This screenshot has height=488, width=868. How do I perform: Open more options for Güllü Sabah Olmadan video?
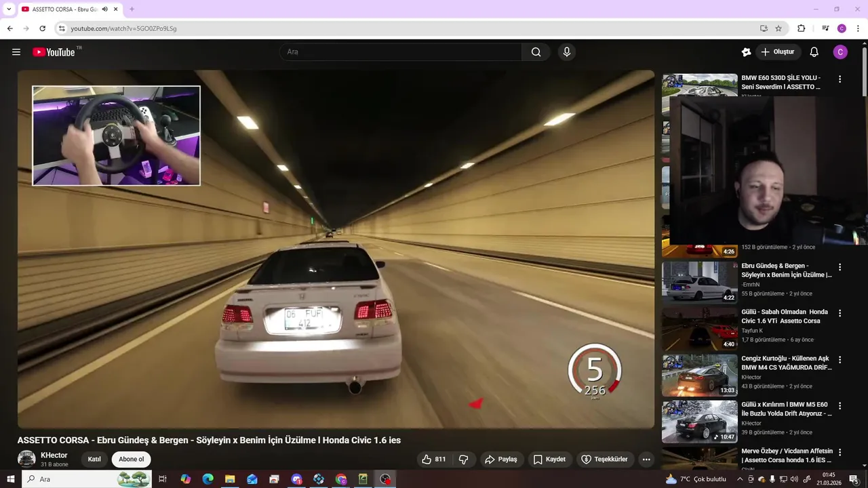[x=840, y=313]
